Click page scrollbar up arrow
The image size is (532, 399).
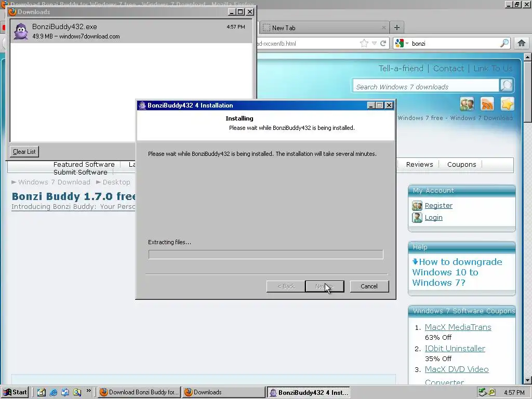pos(527,57)
